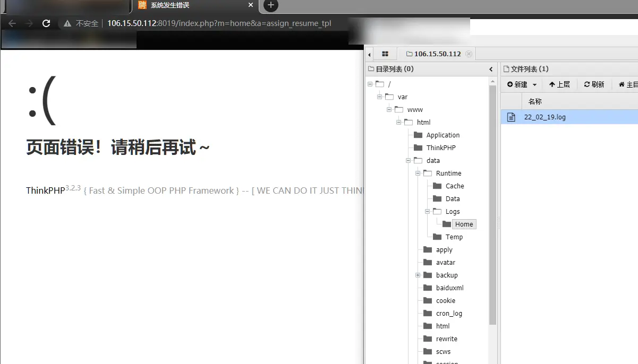Collapse the directory list panel arrow
The height and width of the screenshot is (364, 638).
pos(491,70)
